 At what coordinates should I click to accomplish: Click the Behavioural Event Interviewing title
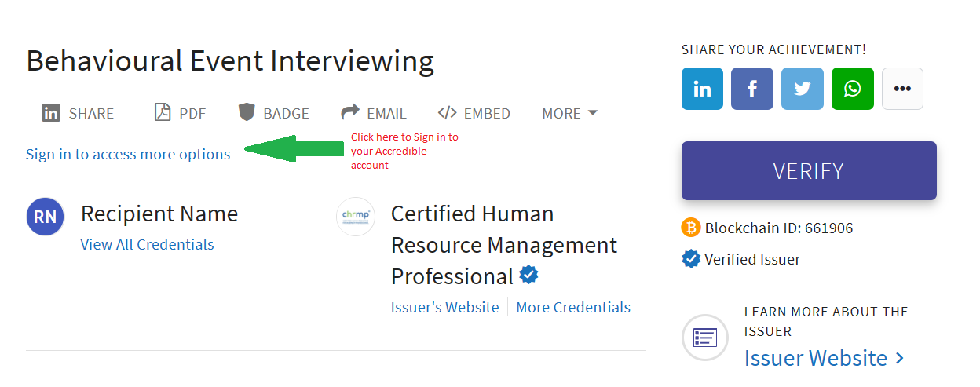click(230, 60)
